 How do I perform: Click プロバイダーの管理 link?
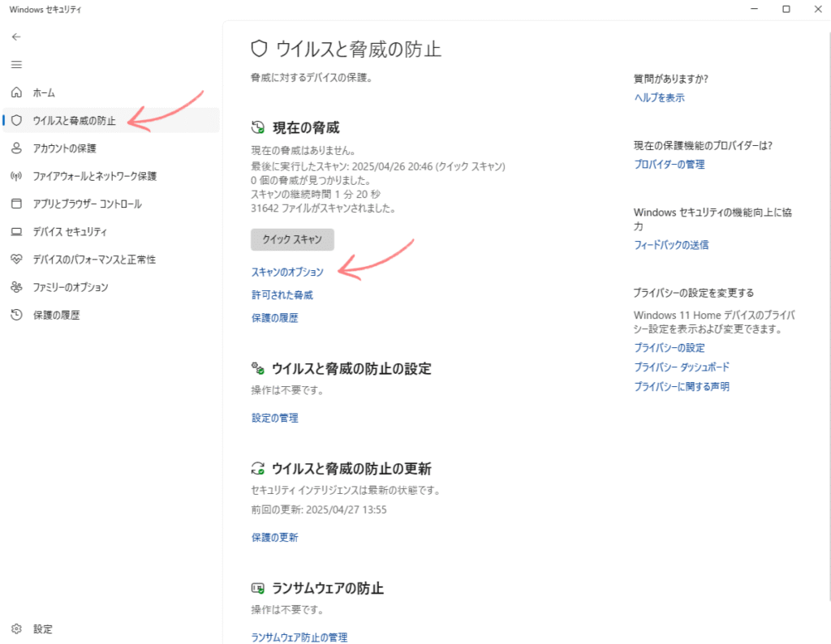coord(670,164)
